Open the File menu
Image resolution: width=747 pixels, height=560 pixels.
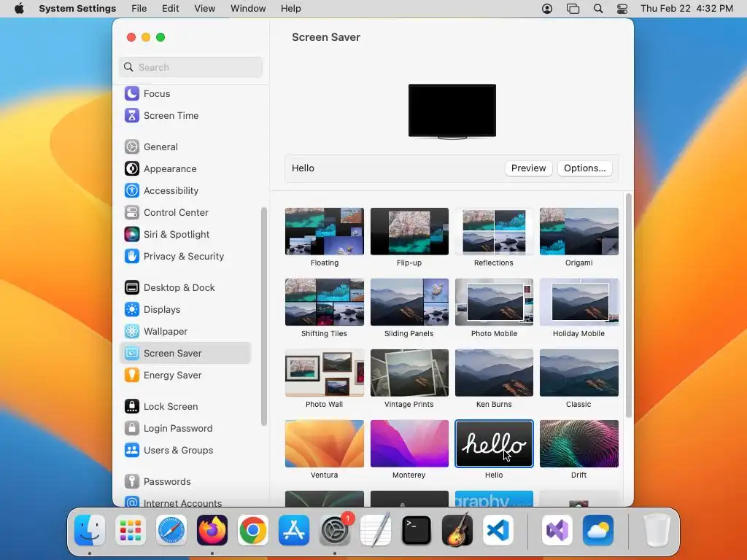pos(139,9)
